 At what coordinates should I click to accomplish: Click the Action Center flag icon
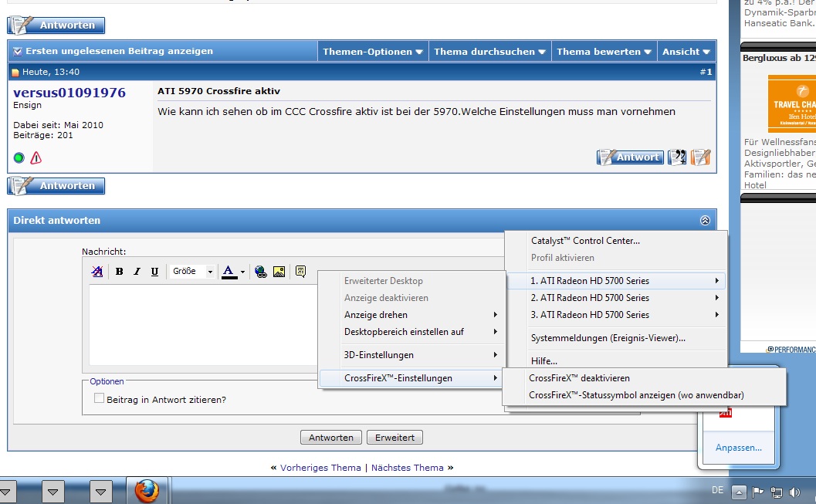758,492
